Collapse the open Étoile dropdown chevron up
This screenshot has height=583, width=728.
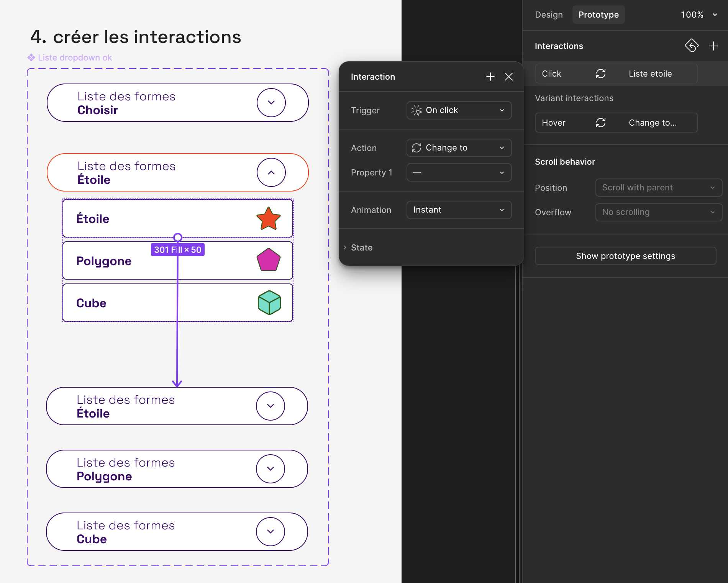[x=271, y=172]
